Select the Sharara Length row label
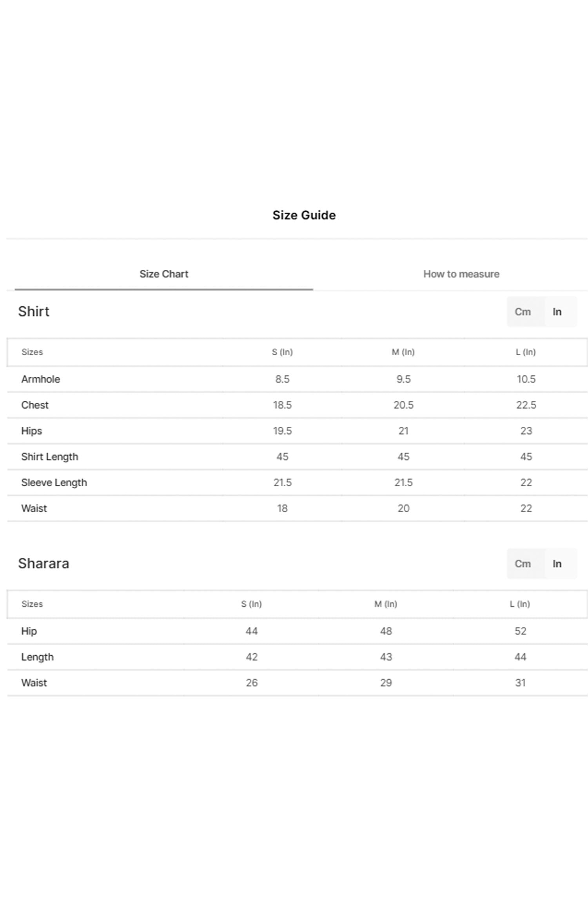This screenshot has width=588, height=902. [x=37, y=657]
